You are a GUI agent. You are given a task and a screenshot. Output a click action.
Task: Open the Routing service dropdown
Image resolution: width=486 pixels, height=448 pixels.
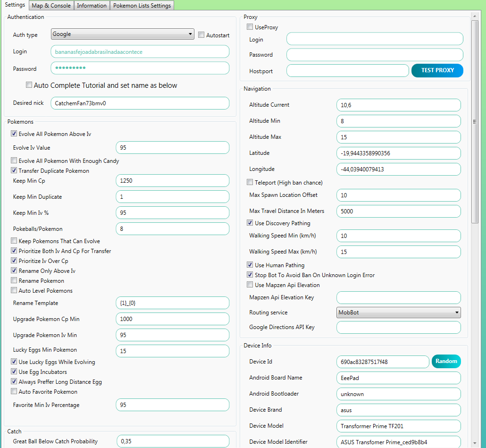point(398,313)
